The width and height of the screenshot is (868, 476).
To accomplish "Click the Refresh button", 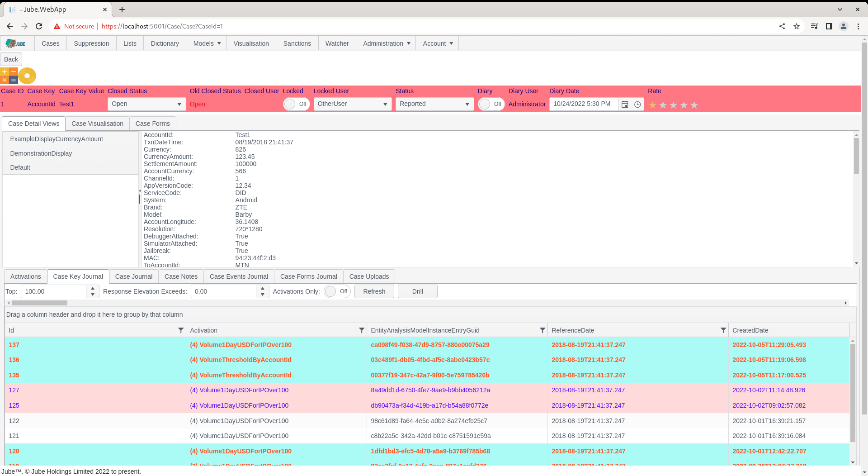I will point(374,291).
